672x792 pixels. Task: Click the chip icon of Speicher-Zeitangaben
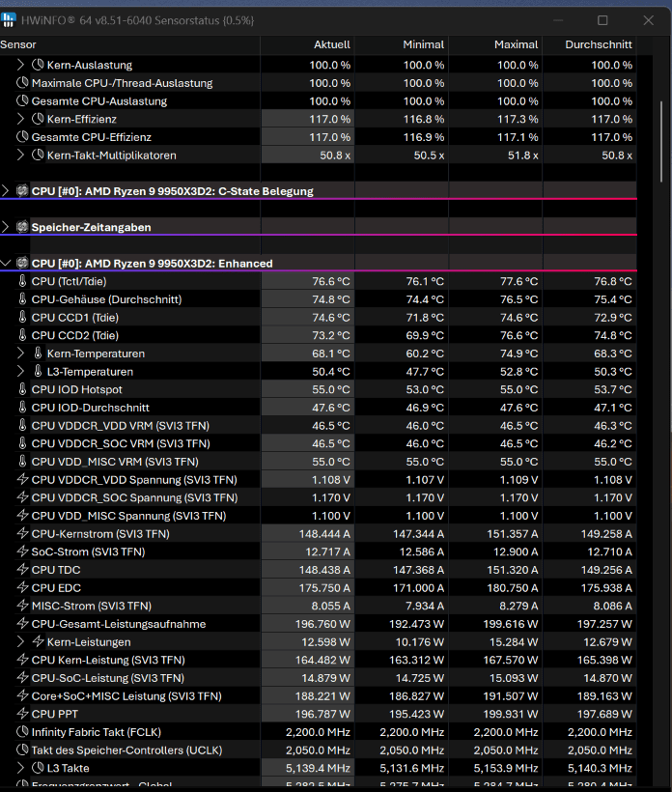coord(21,227)
